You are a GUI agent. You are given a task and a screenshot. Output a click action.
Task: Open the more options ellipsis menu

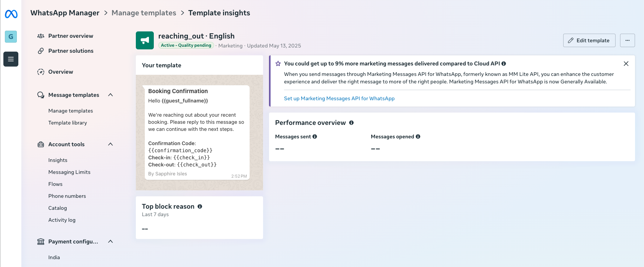627,40
